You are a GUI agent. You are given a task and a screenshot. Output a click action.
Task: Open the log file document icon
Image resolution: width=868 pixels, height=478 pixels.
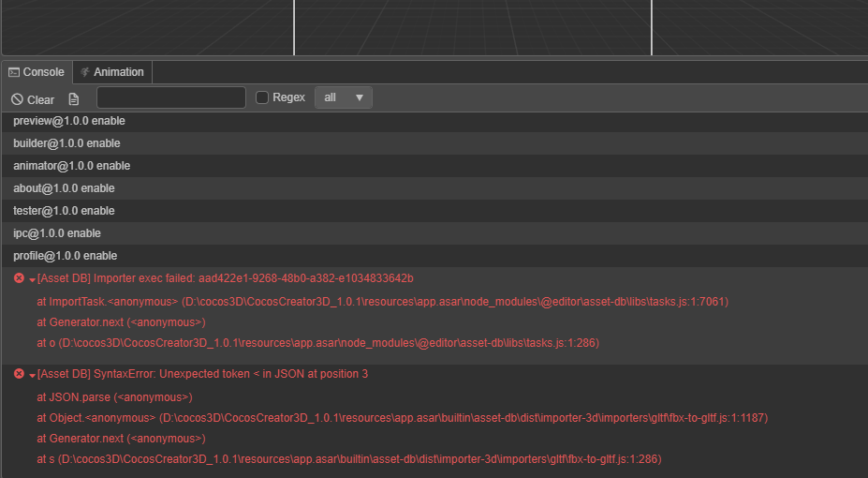click(74, 98)
